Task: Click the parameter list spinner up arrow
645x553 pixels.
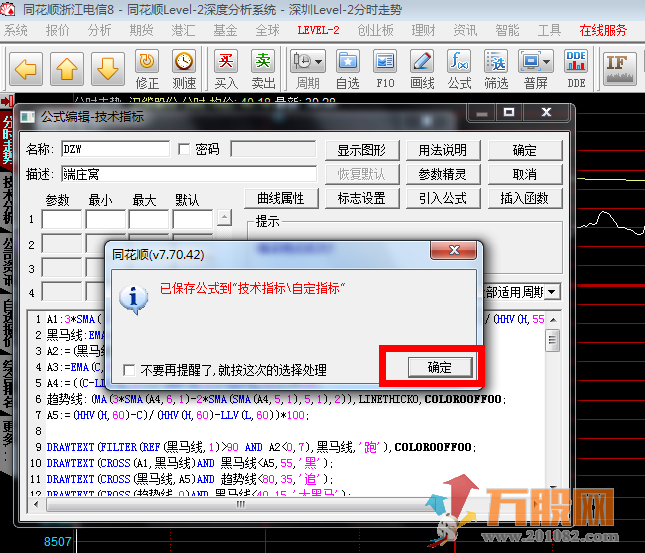Action: 224,217
